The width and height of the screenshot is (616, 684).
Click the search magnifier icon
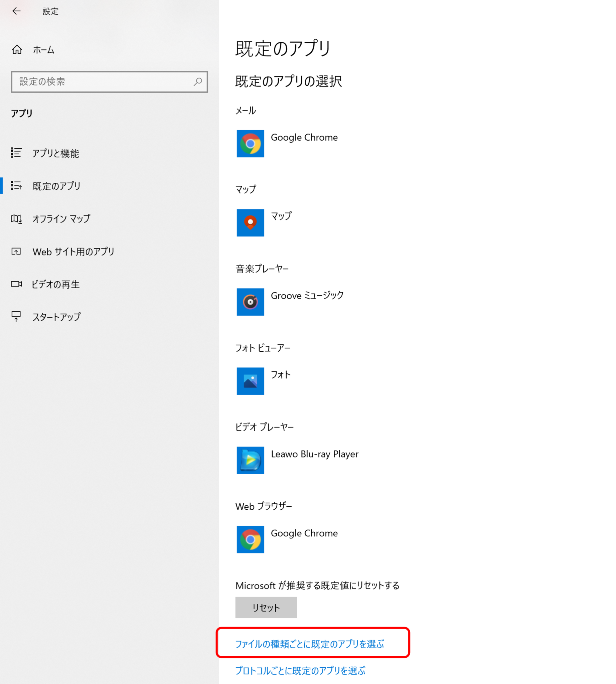[198, 81]
